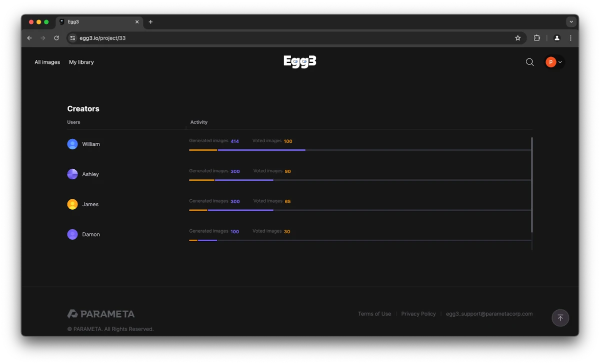Go back with browser back arrow

29,38
